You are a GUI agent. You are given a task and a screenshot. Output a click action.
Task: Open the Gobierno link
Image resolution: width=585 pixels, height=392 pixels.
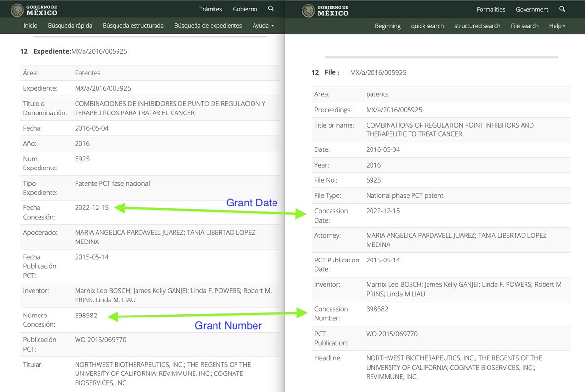pos(245,9)
